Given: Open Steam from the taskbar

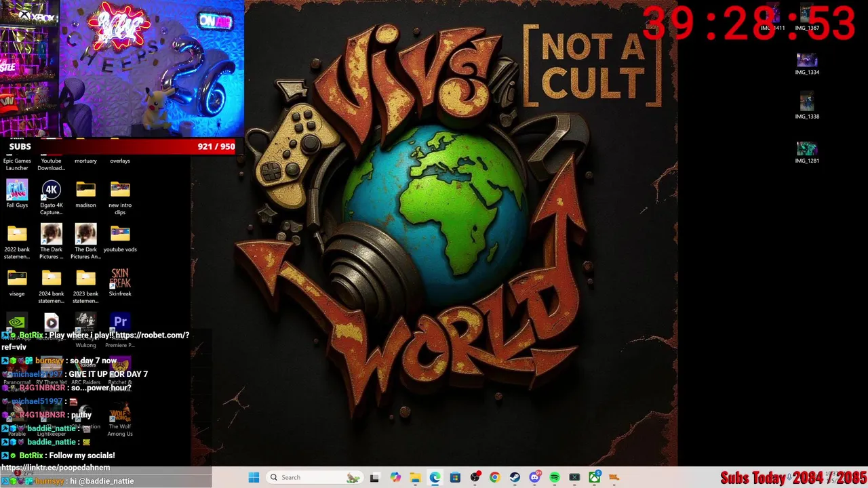Looking at the screenshot, I should point(515,477).
